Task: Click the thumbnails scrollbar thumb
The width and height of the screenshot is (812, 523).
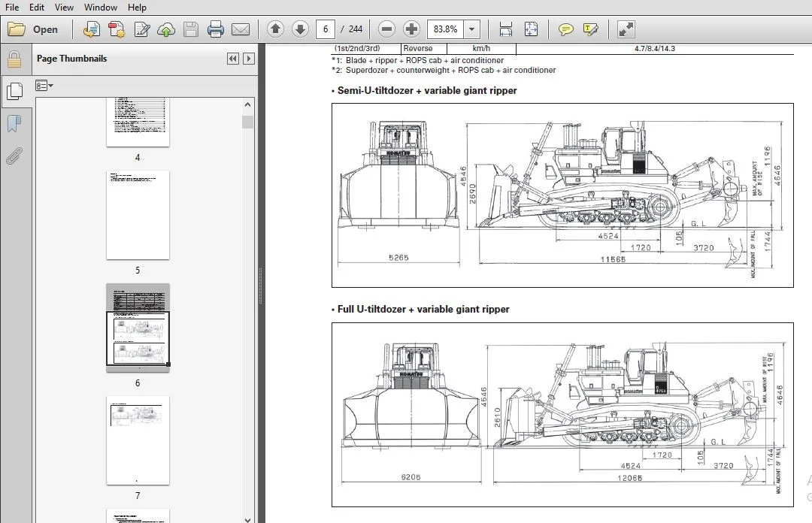Action: coord(247,122)
